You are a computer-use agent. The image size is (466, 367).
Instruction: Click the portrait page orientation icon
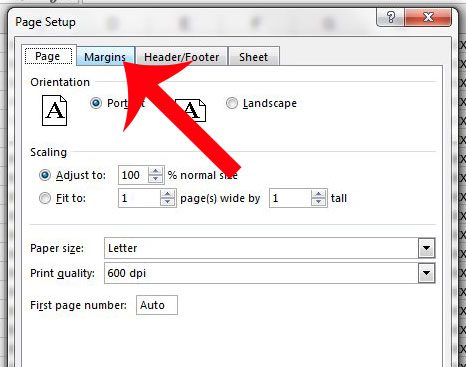point(54,110)
